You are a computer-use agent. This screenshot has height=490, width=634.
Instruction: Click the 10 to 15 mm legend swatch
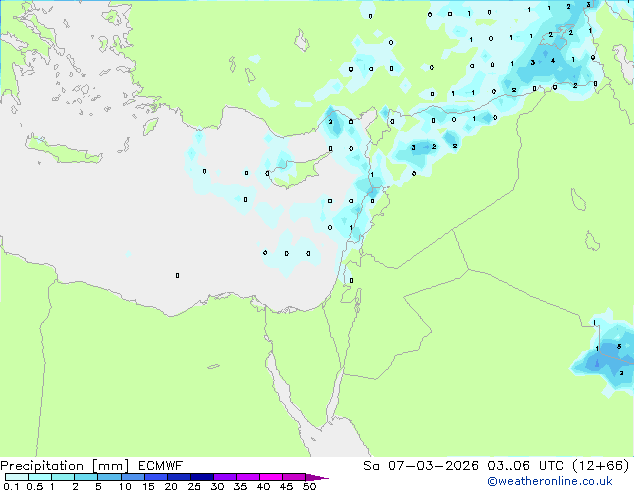pyautogui.click(x=133, y=477)
